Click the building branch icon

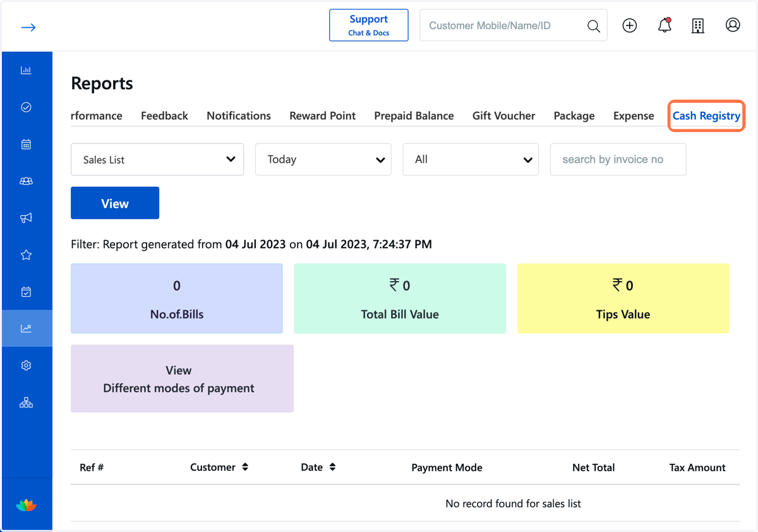pyautogui.click(x=698, y=25)
